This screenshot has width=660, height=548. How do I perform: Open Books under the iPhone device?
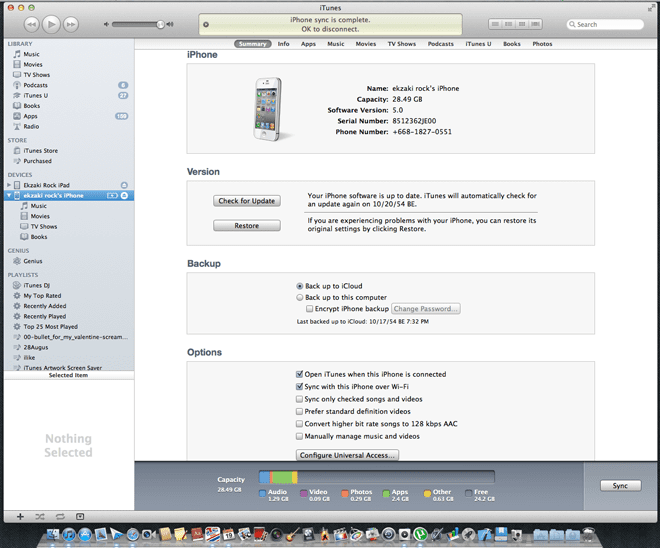pos(39,237)
